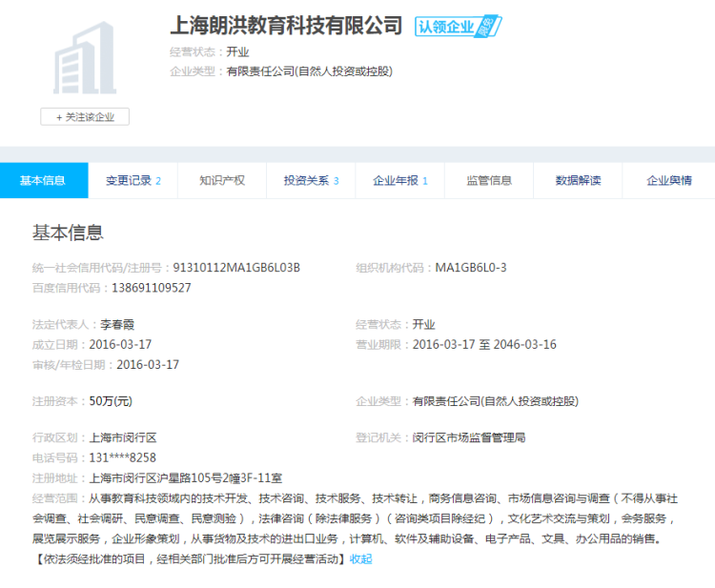Viewport: 715px width, 588px height.
Task: Open the 数据解读 tab
Action: click(x=578, y=180)
